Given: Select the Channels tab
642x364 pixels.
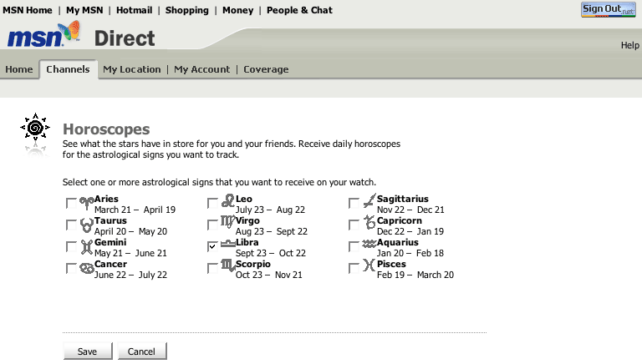Looking at the screenshot, I should coord(68,69).
